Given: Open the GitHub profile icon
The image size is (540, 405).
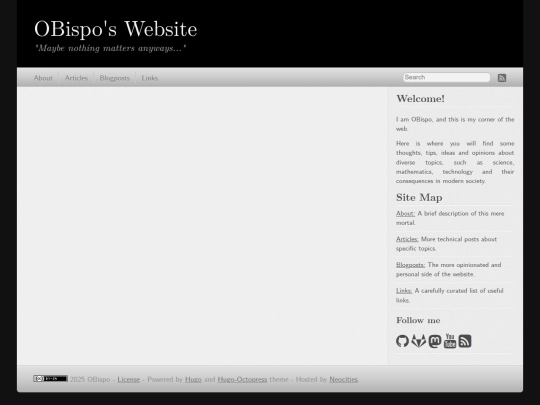Looking at the screenshot, I should 402,341.
